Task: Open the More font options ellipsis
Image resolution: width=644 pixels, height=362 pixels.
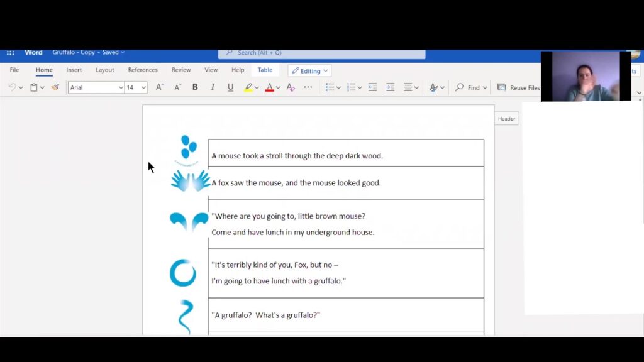Action: click(308, 87)
